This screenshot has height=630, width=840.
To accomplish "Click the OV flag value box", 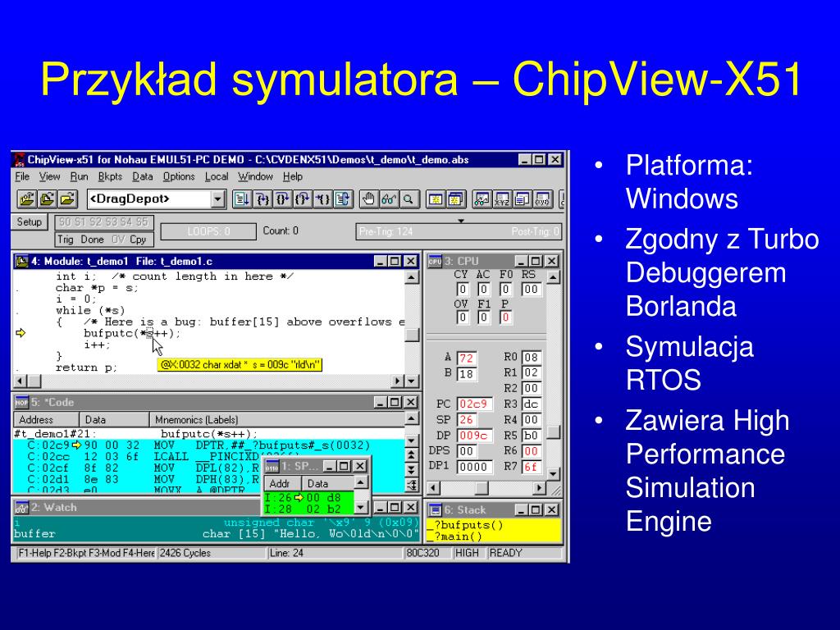I will (463, 317).
